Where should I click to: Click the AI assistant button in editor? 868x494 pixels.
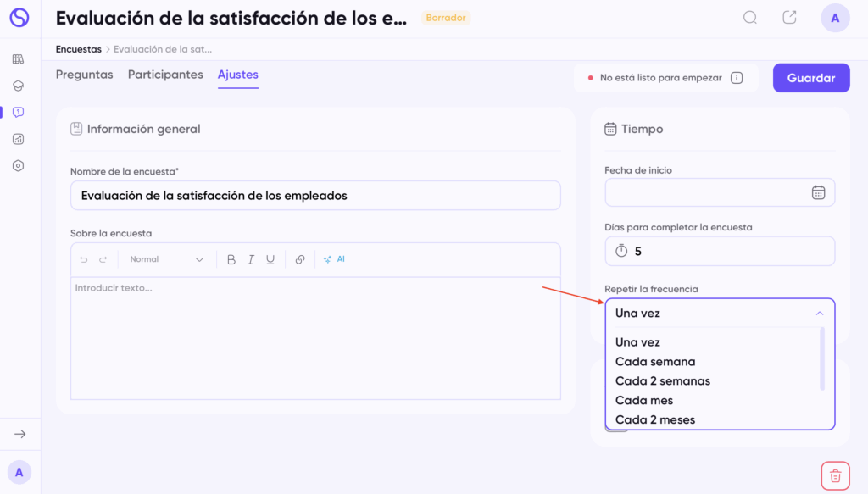point(334,260)
